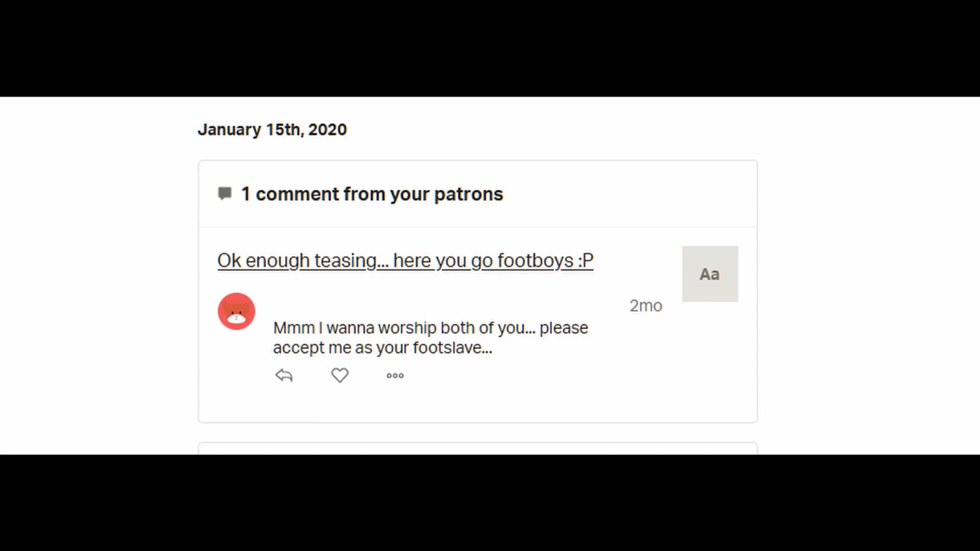Click the reply arrow under the comment
980x551 pixels.
[x=284, y=375]
